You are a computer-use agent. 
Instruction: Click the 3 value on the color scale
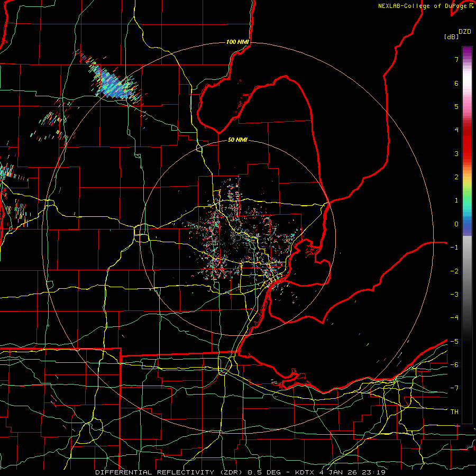tap(456, 153)
